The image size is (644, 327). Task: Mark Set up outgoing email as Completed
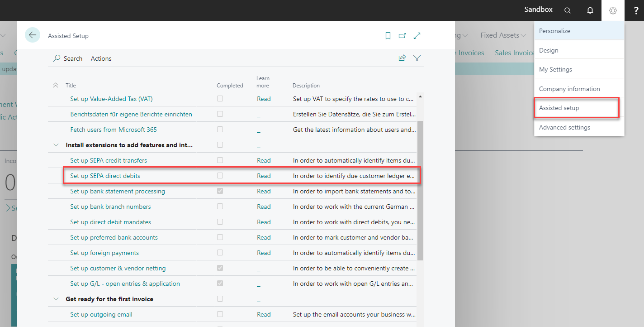coord(220,314)
